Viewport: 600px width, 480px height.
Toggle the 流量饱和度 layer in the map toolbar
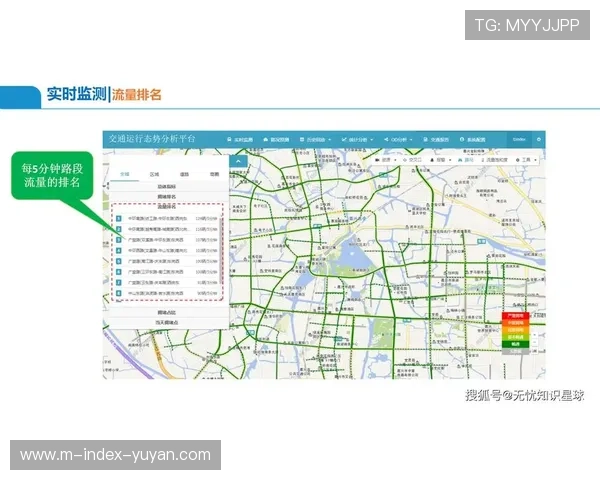pos(494,160)
